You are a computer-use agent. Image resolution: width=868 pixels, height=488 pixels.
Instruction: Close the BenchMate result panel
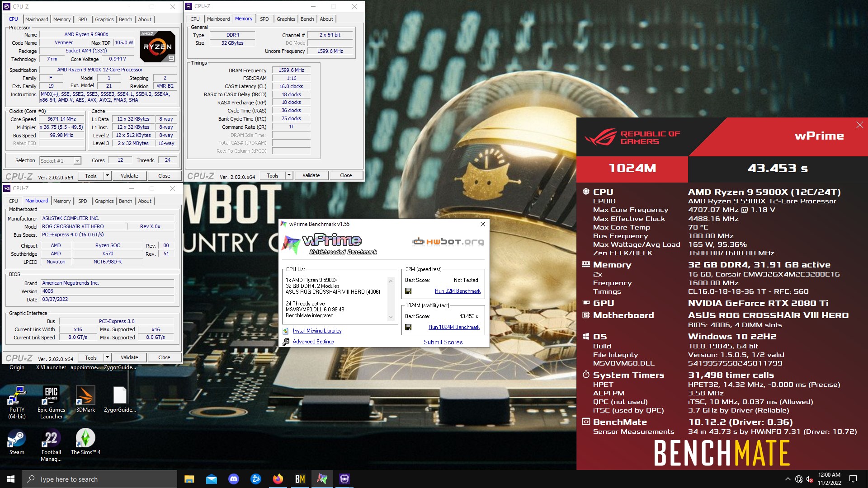pos(859,125)
